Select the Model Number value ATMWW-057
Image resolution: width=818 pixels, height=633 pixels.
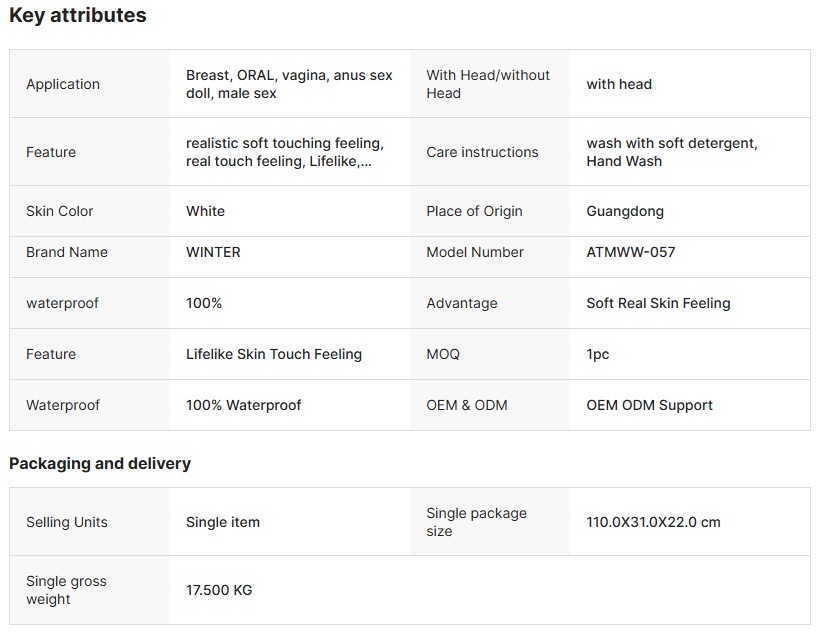[631, 252]
